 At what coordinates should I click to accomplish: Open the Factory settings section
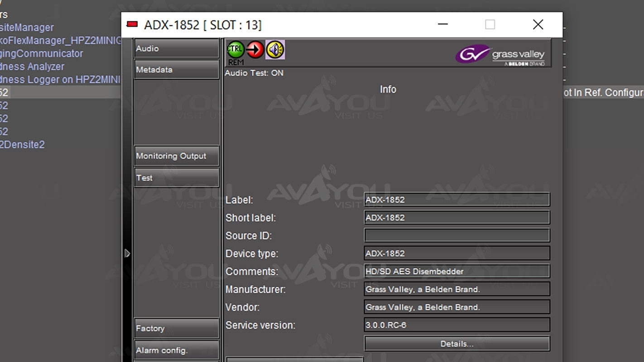(x=176, y=329)
